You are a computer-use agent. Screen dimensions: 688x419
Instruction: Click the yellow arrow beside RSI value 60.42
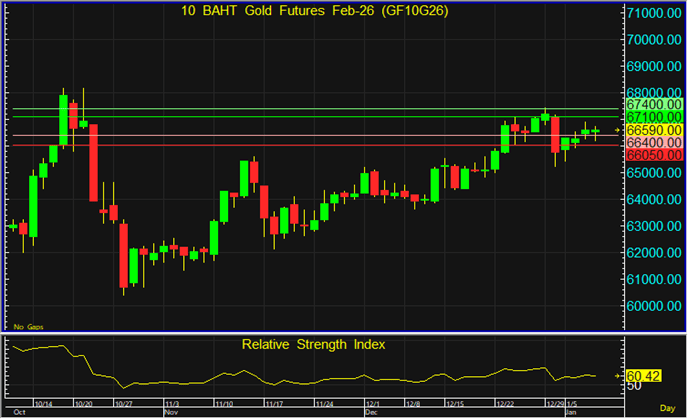click(617, 375)
